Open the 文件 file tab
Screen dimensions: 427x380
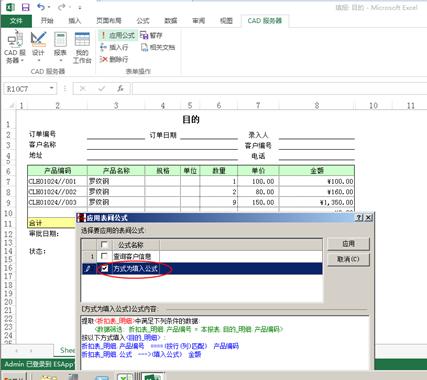coord(16,21)
